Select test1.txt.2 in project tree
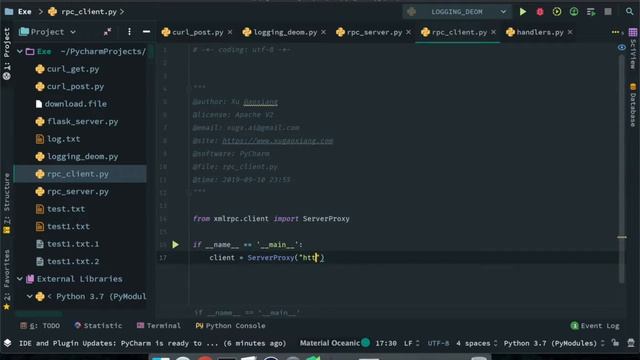The height and width of the screenshot is (360, 640). point(67,262)
